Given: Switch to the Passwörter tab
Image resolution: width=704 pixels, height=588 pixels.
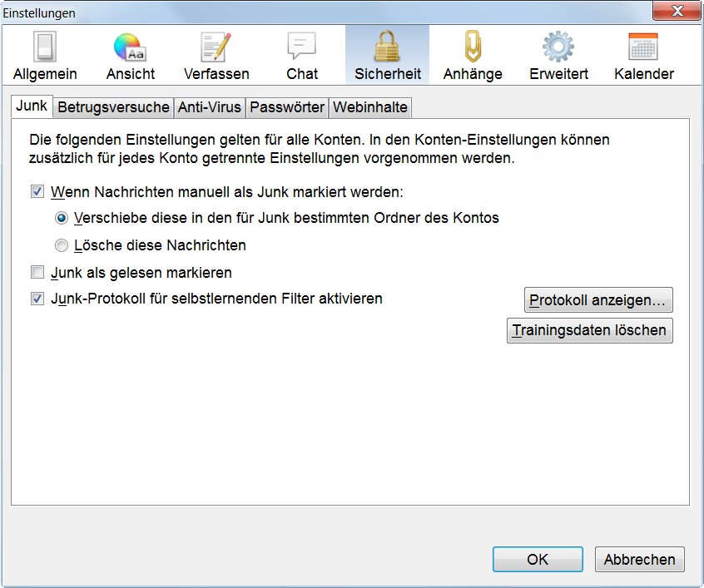Looking at the screenshot, I should [287, 107].
